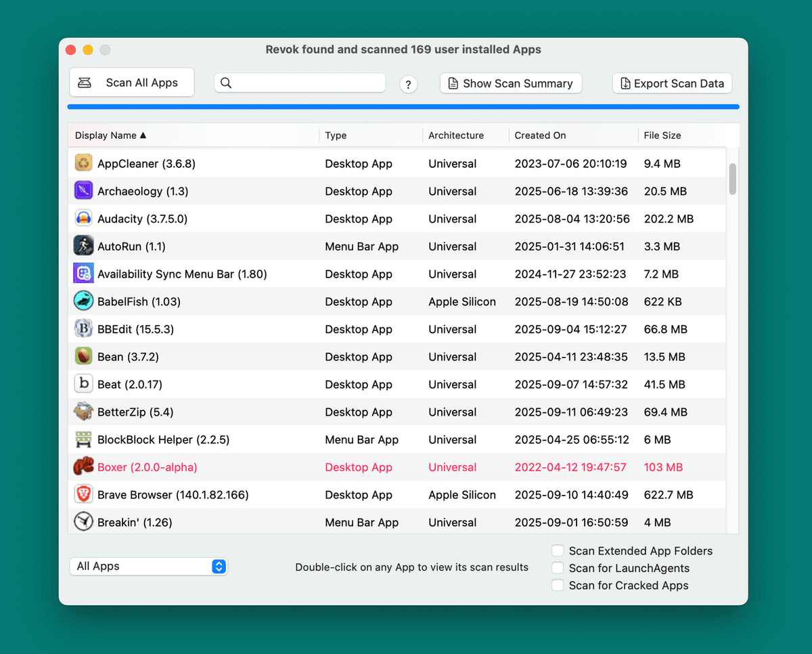
Task: Click the blue scan progress bar
Action: pyautogui.click(x=403, y=107)
